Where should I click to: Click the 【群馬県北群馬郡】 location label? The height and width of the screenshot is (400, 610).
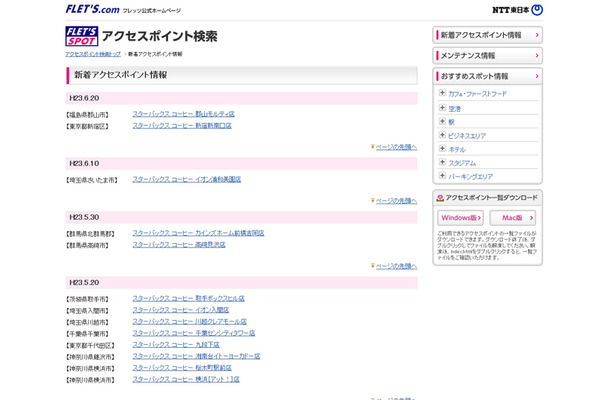(x=90, y=234)
